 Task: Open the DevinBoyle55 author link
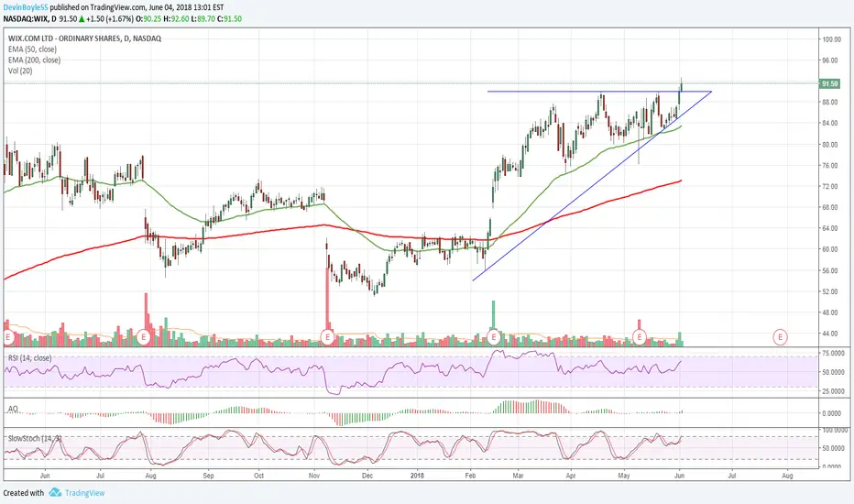coord(26,8)
